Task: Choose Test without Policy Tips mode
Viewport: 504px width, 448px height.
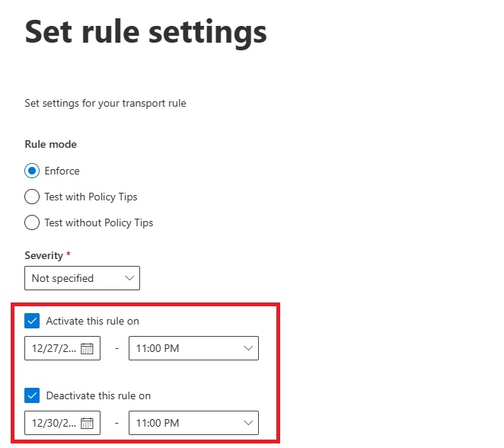Action: [x=32, y=222]
